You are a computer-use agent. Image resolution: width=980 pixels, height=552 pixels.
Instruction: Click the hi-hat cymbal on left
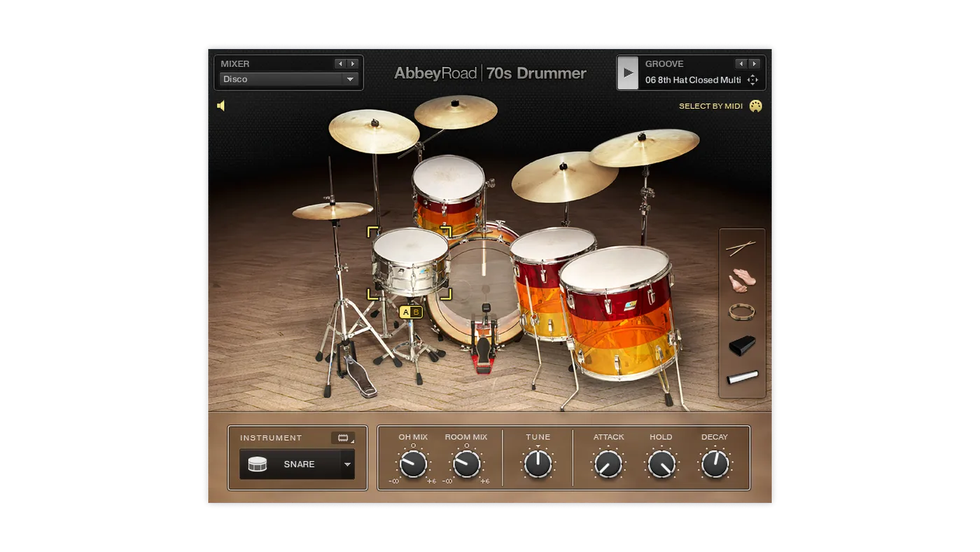point(332,210)
